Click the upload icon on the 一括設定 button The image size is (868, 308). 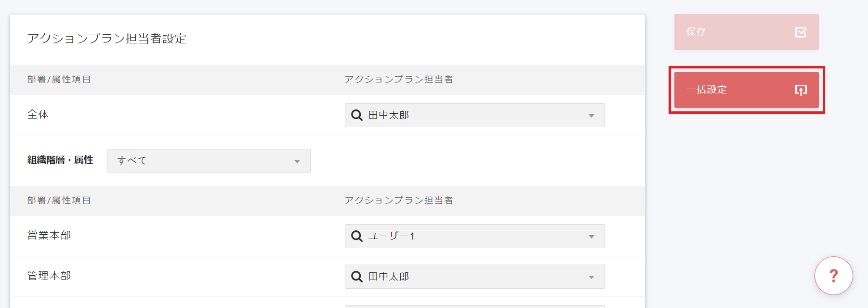click(x=801, y=90)
